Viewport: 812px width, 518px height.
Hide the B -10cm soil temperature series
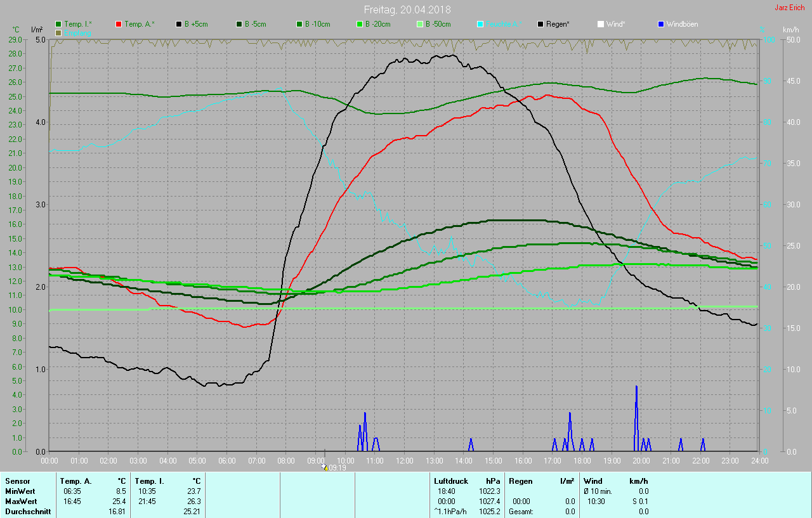(299, 24)
